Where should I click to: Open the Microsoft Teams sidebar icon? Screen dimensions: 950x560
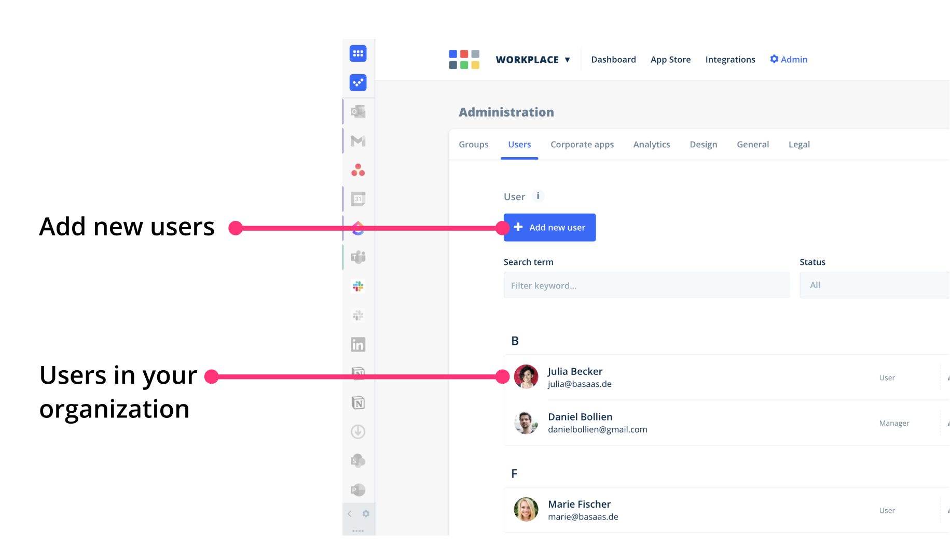pos(358,257)
